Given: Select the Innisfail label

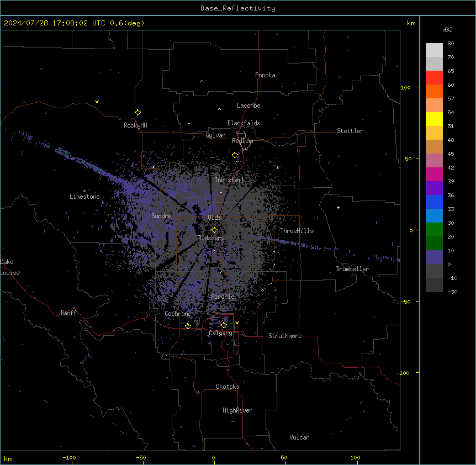Looking at the screenshot, I should (x=229, y=180).
